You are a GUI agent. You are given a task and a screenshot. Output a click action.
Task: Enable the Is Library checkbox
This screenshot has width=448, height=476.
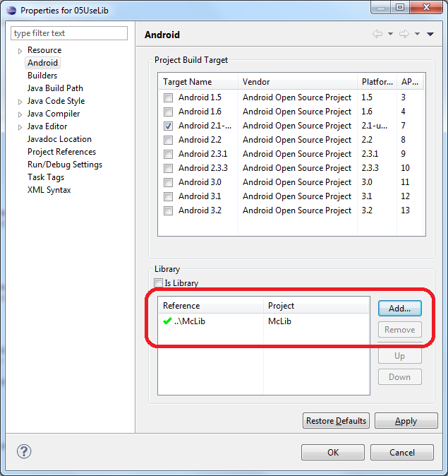click(158, 283)
